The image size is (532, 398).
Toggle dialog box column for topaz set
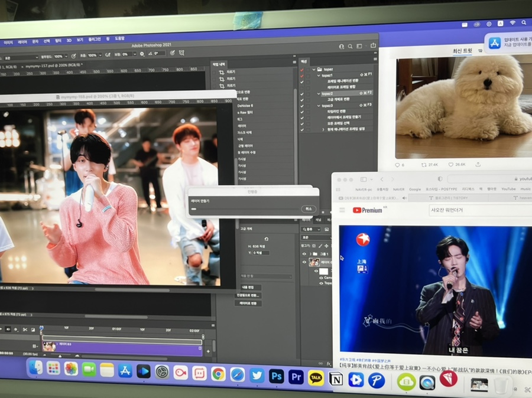pyautogui.click(x=308, y=70)
